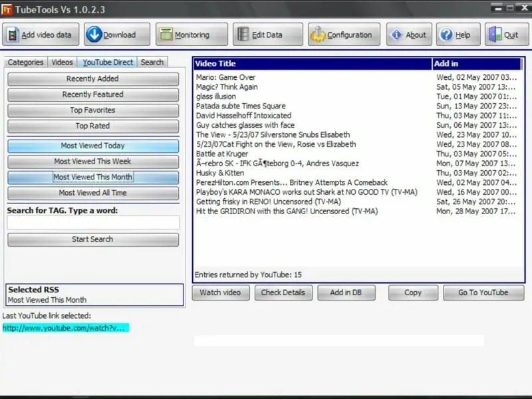The width and height of the screenshot is (532, 399).
Task: Click the Top Rated button
Action: (93, 126)
